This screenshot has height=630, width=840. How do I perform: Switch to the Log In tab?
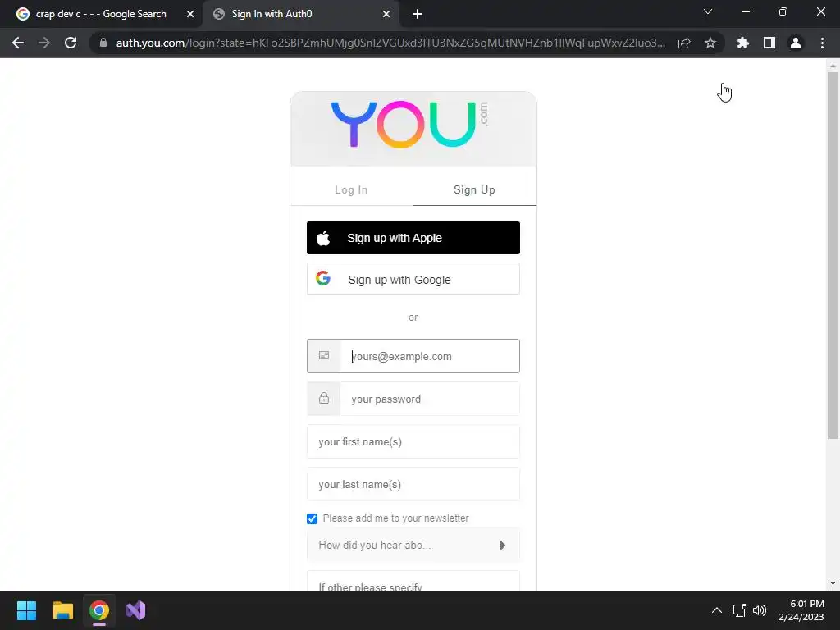(351, 189)
